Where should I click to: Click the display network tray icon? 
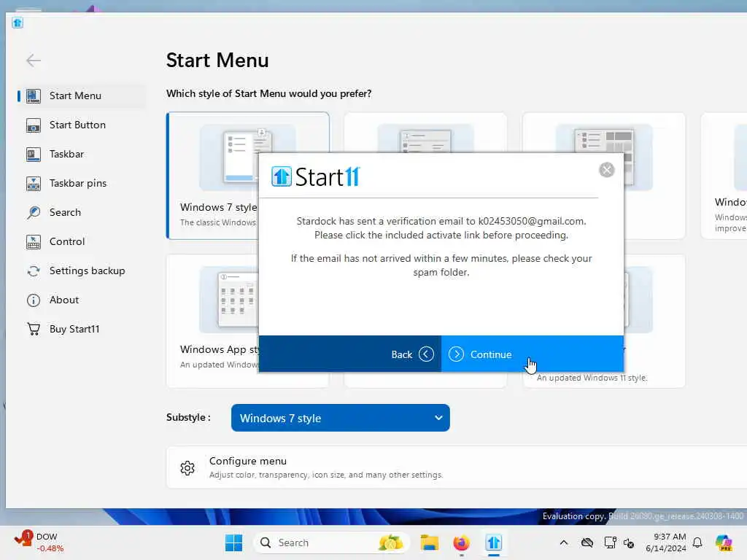tap(610, 542)
